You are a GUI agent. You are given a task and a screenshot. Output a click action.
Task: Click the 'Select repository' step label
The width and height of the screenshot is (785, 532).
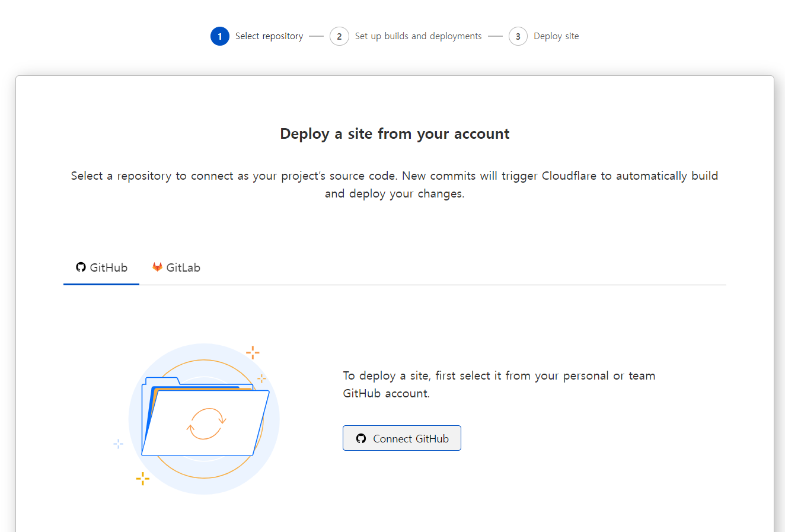tap(269, 36)
